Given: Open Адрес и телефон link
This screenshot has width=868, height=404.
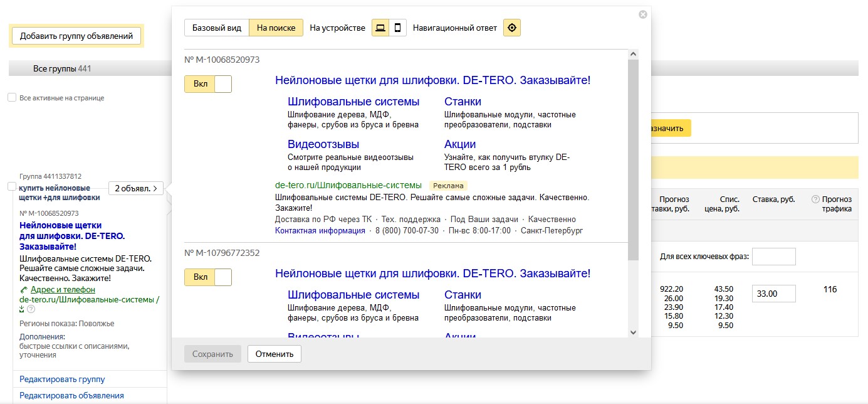Looking at the screenshot, I should (x=63, y=290).
